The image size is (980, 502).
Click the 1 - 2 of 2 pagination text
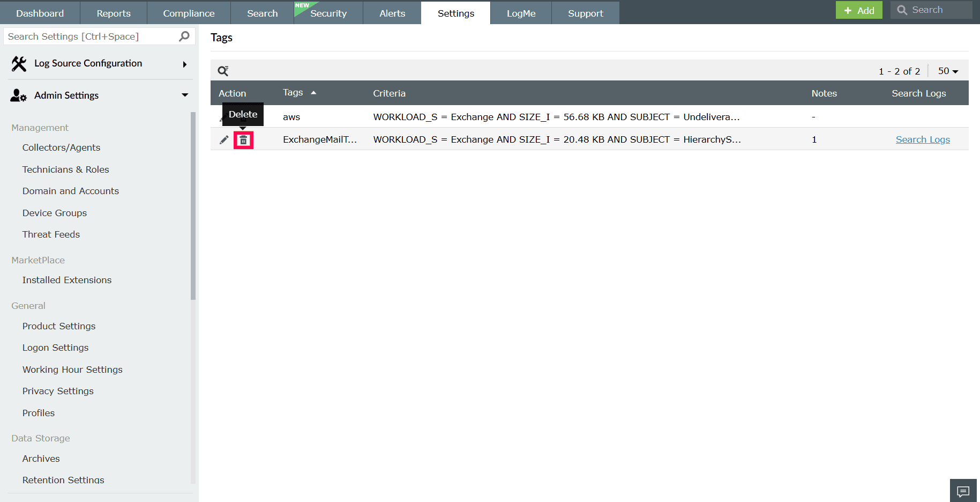900,71
